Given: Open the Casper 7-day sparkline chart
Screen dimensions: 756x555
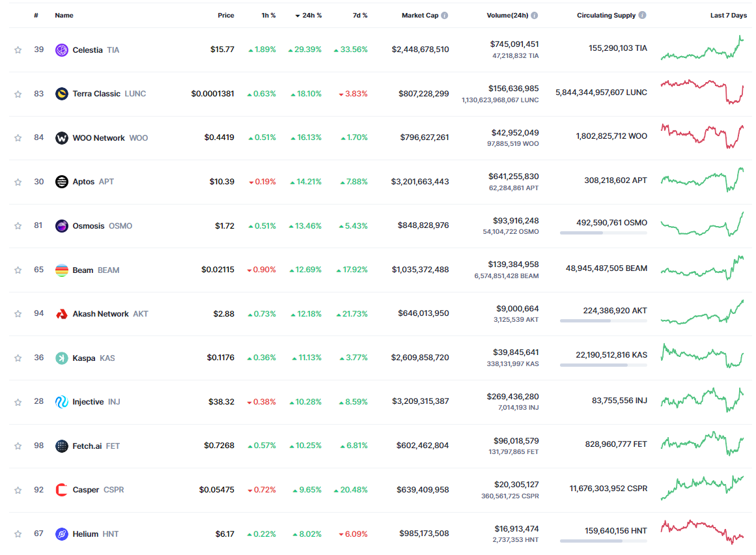Looking at the screenshot, I should pos(702,488).
